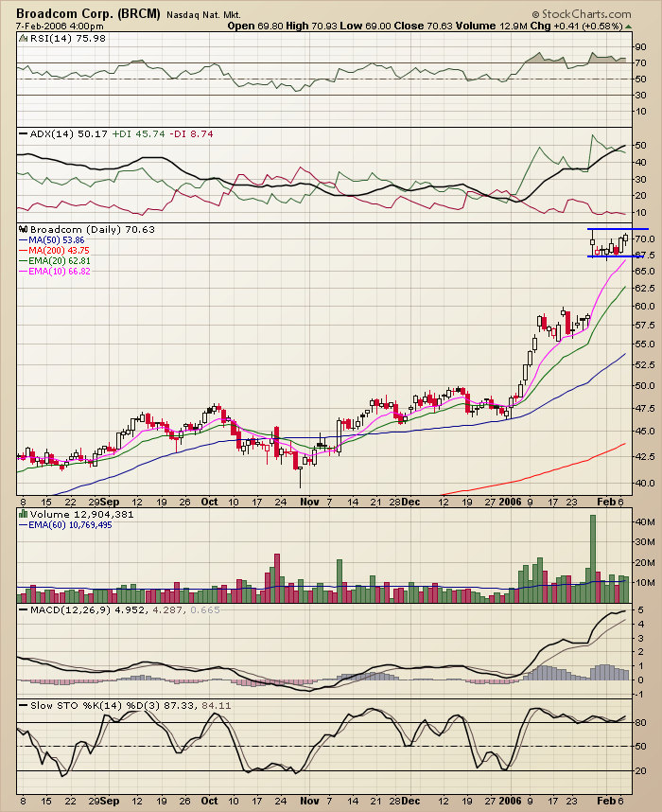This screenshot has width=662, height=812.
Task: Click the Dec label on the bottom date axis
Action: pos(411,801)
